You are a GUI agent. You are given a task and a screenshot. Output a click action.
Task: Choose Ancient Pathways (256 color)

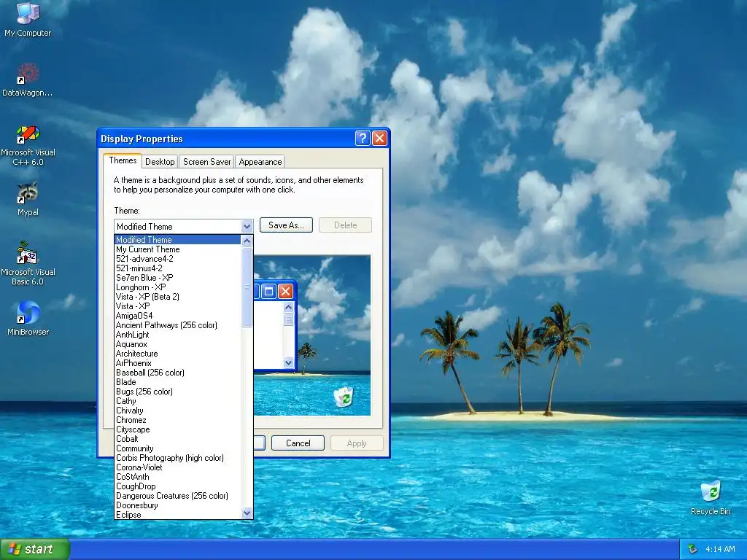178,325
